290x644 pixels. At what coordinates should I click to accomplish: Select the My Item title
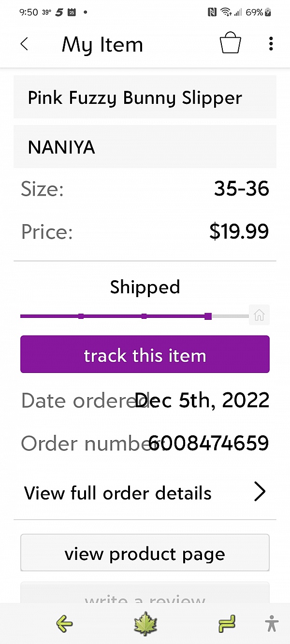click(x=102, y=44)
